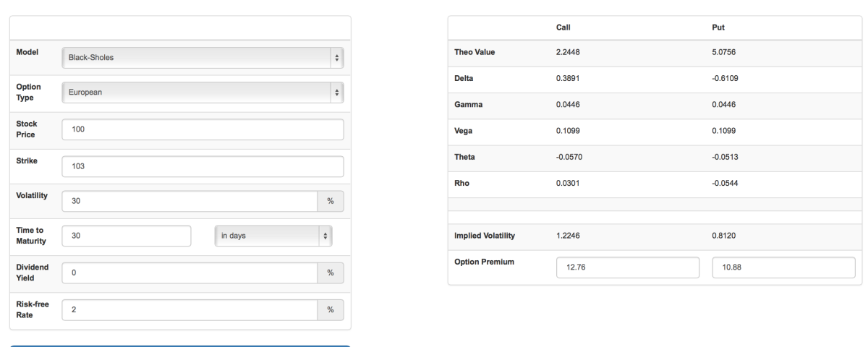Click the Put Option Premium field 10.88

[x=783, y=267]
